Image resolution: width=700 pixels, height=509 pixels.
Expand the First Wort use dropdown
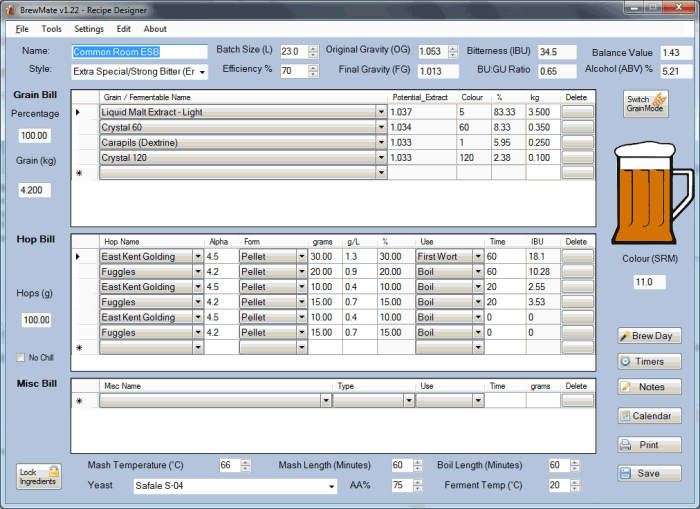click(x=477, y=257)
